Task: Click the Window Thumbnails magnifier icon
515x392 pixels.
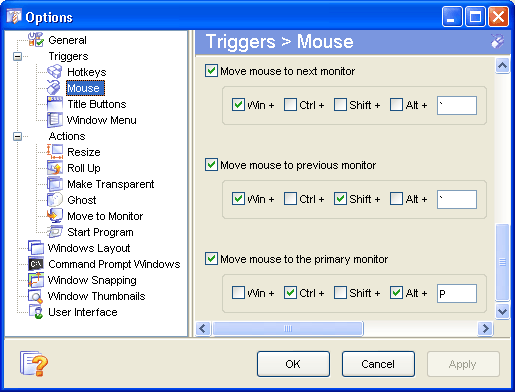Action: pos(36,296)
